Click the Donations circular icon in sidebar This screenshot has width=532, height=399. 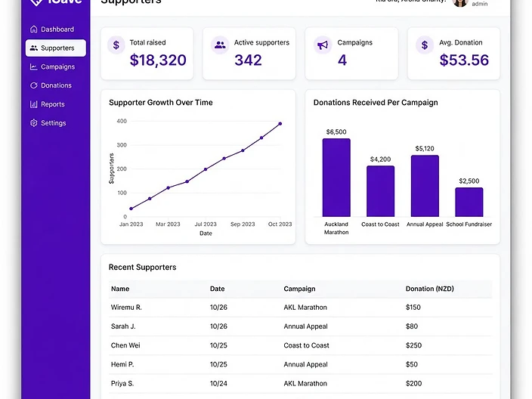point(33,85)
